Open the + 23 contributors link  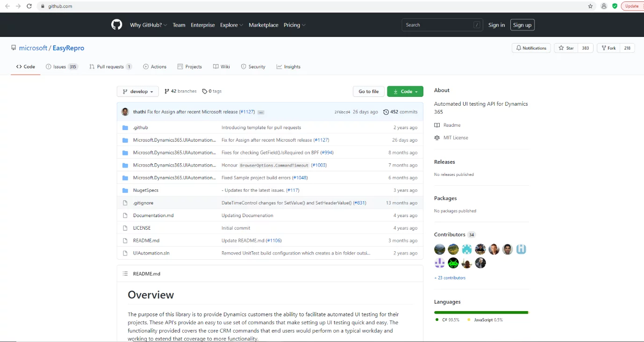(x=450, y=278)
